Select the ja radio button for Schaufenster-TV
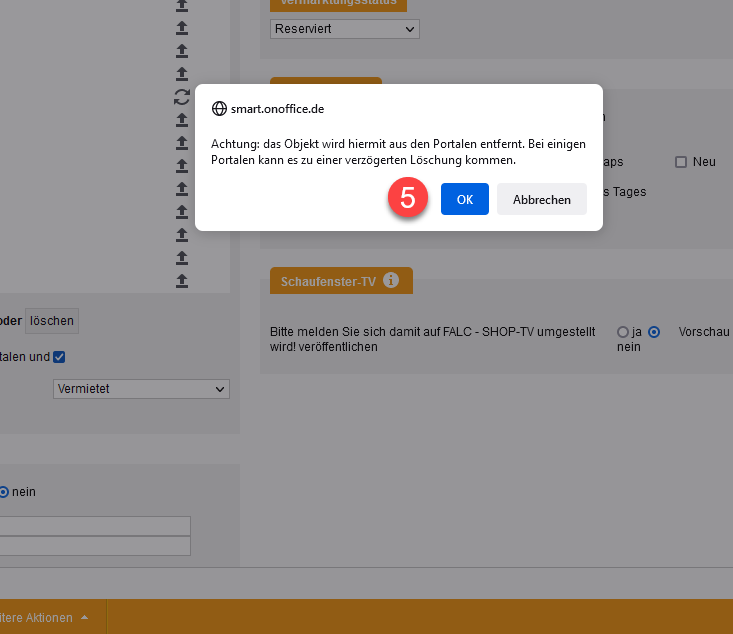The image size is (733, 634). pyautogui.click(x=623, y=331)
